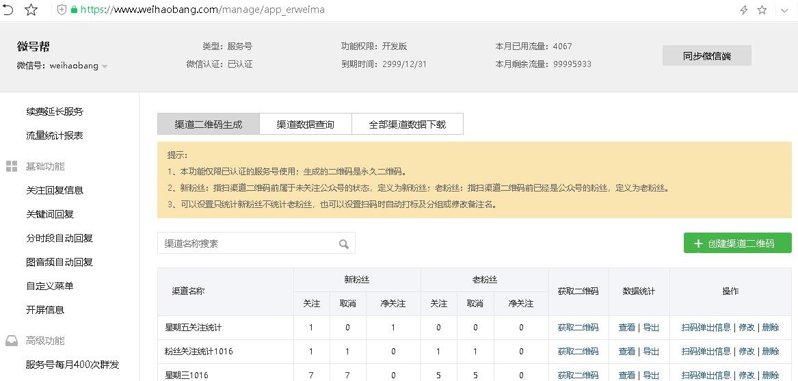Bookmark page with left star icon
The height and width of the screenshot is (381, 798).
(31, 10)
